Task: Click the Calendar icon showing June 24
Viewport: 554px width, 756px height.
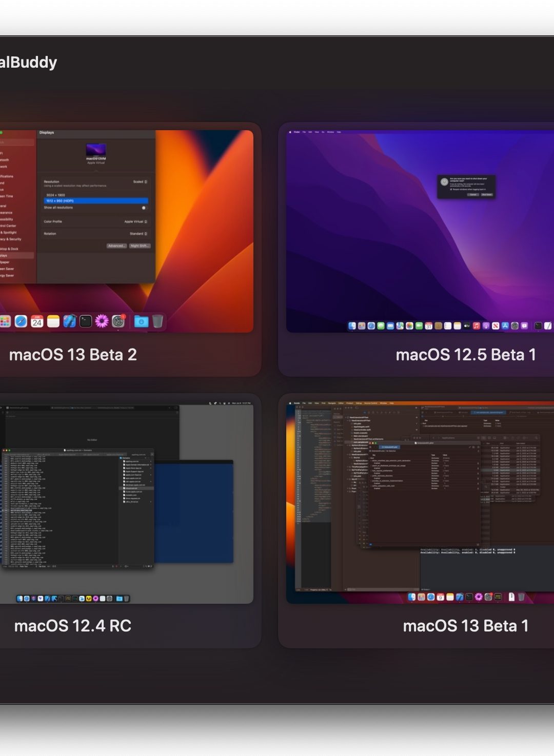Action: coord(37,321)
